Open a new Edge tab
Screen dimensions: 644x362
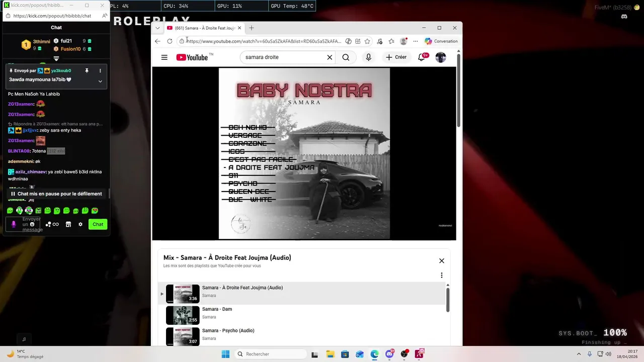[x=252, y=28]
